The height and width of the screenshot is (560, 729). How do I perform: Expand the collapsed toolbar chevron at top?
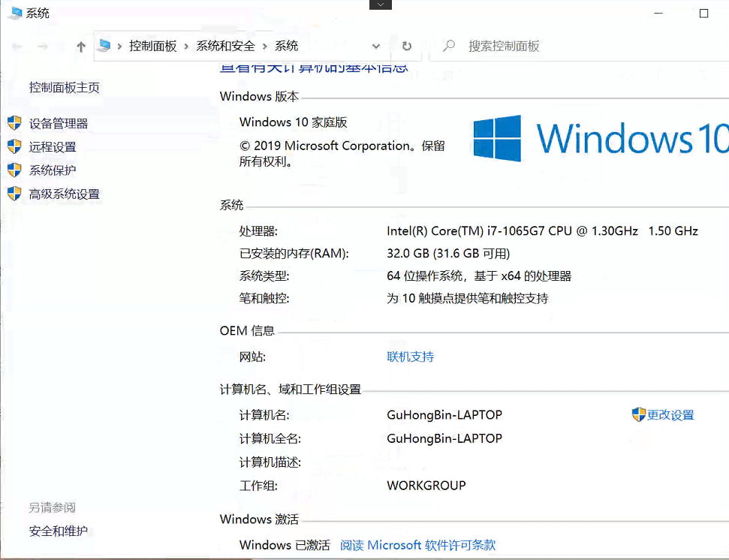tap(381, 5)
